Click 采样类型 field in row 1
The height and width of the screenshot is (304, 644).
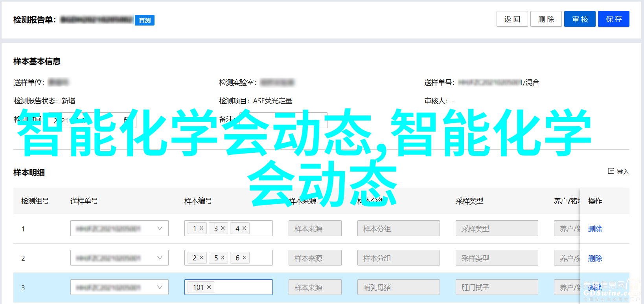coord(497,228)
